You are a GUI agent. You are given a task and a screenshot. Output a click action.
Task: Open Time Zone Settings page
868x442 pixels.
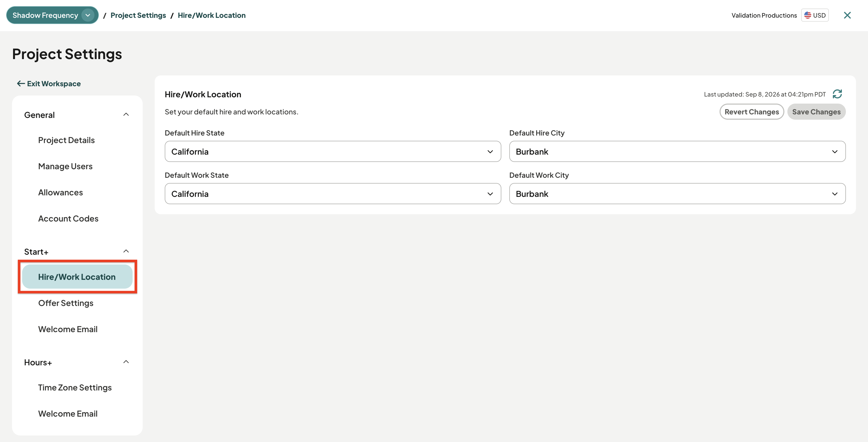tap(75, 387)
